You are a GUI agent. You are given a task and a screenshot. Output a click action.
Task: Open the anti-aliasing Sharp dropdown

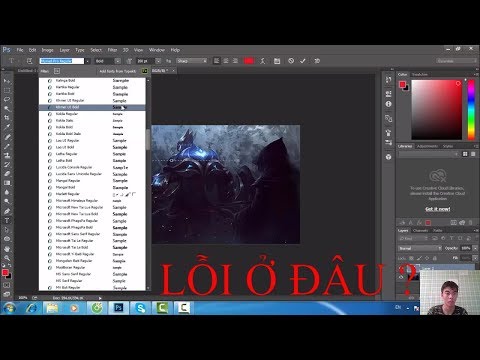click(x=192, y=61)
